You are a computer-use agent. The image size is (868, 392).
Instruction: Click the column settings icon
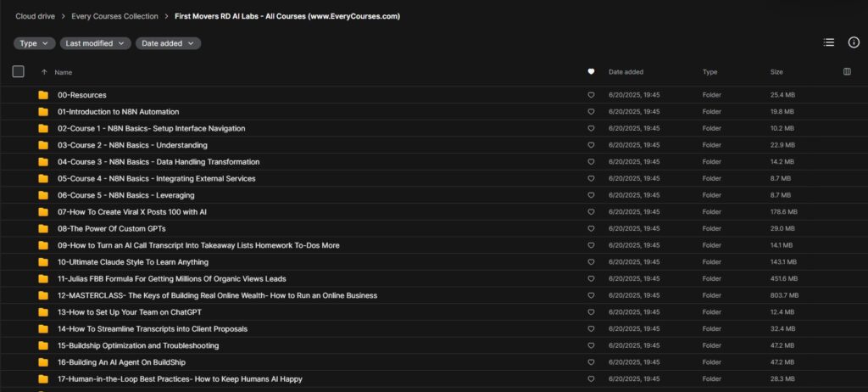point(847,71)
